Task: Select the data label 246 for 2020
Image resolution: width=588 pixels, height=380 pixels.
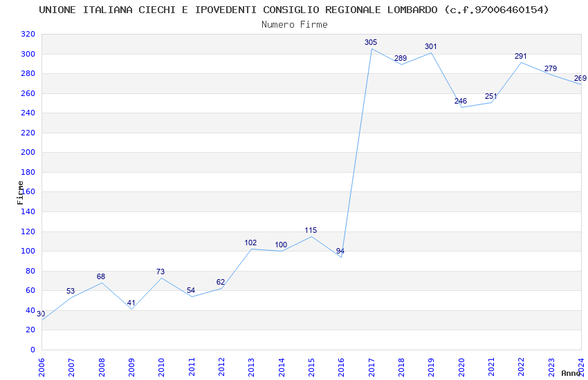Action: click(461, 101)
